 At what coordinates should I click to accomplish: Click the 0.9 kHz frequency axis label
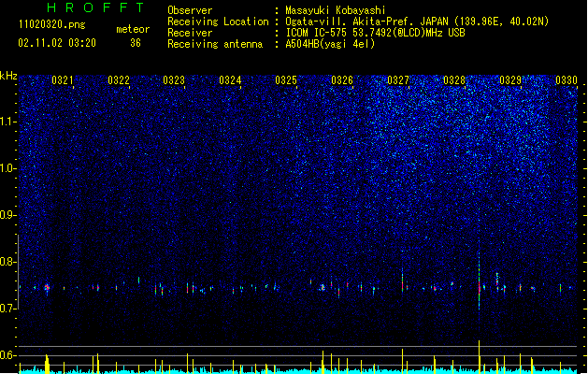[x=8, y=214]
